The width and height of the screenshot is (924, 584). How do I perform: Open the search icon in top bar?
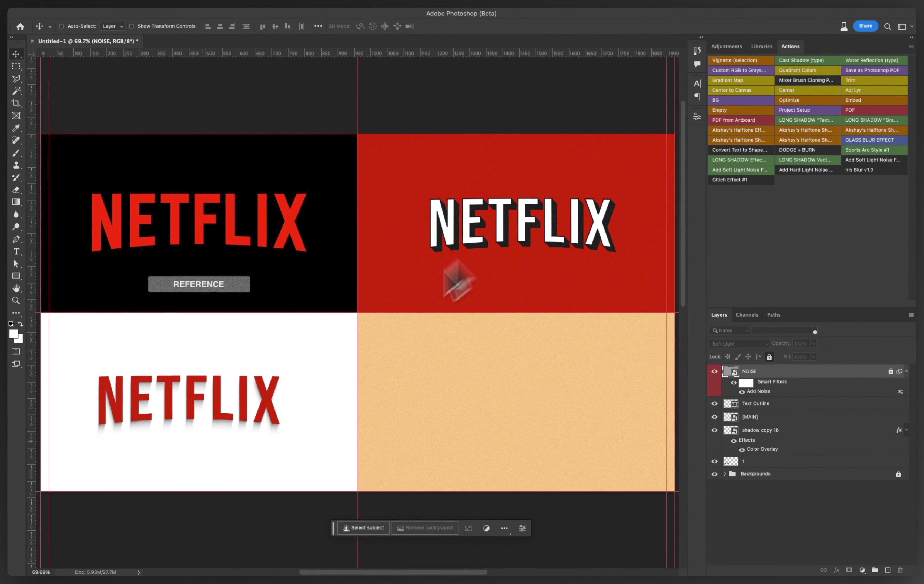[888, 26]
